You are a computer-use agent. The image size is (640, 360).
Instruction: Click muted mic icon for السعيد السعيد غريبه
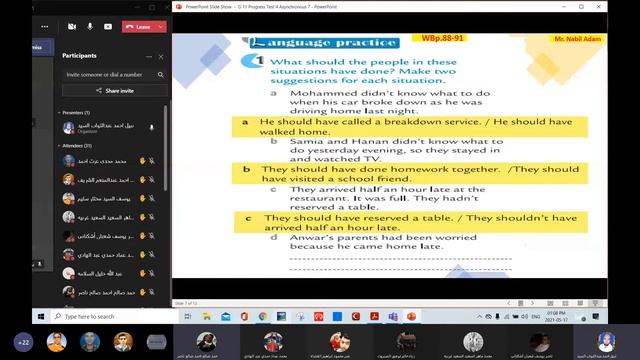[x=152, y=217]
